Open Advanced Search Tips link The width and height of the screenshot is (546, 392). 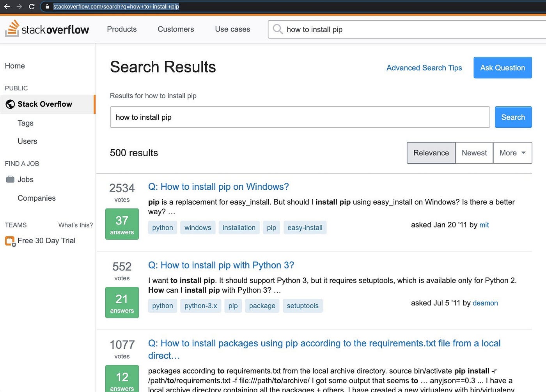click(424, 68)
